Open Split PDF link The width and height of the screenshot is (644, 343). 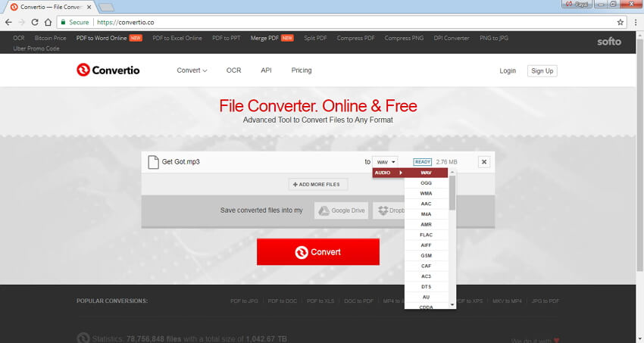point(315,38)
